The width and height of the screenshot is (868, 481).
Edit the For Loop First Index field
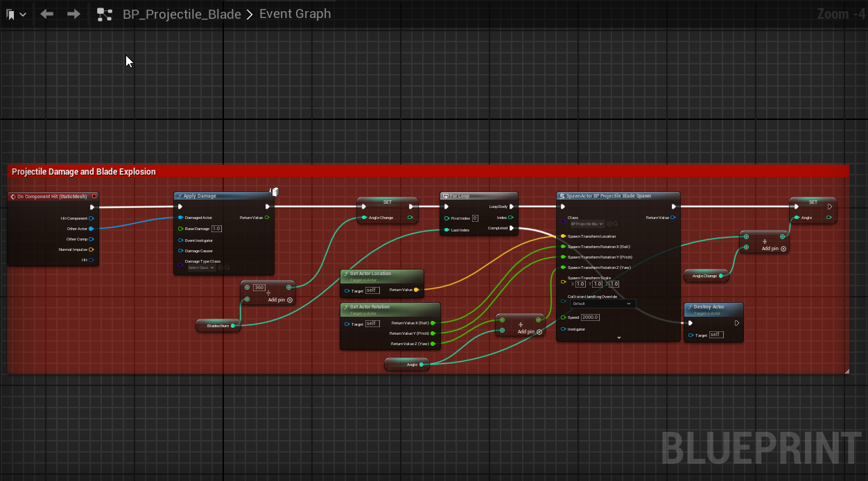click(475, 218)
